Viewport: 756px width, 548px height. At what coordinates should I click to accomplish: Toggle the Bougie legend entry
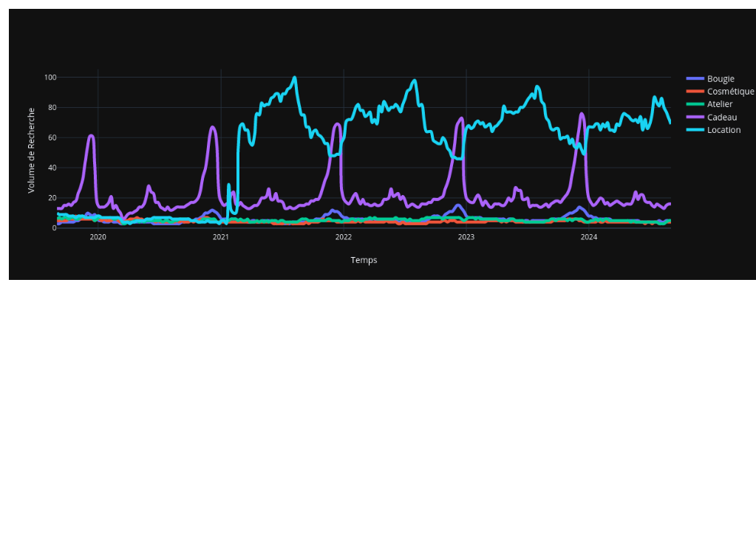tap(720, 79)
